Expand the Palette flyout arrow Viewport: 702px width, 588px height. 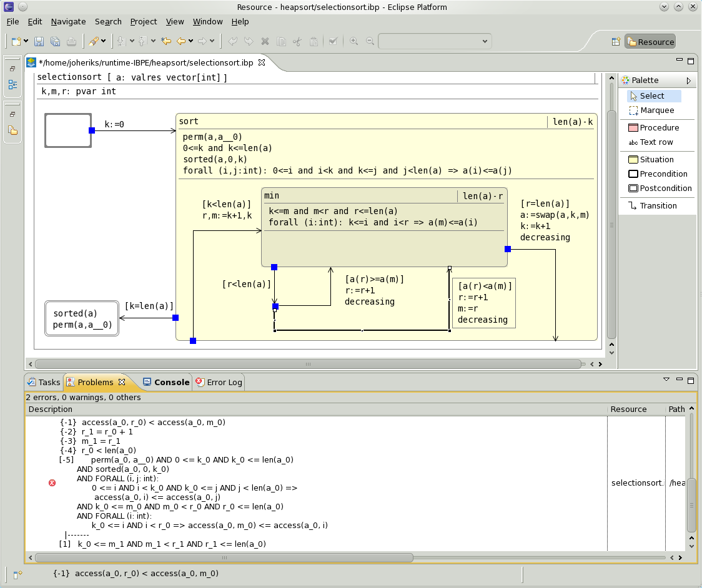pos(688,81)
